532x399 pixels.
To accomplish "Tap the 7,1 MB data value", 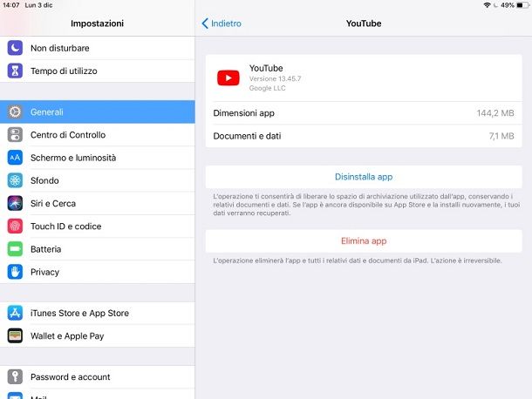I will [501, 136].
